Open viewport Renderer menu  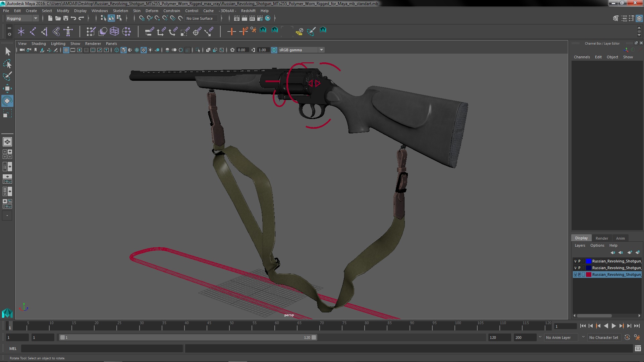coord(93,44)
